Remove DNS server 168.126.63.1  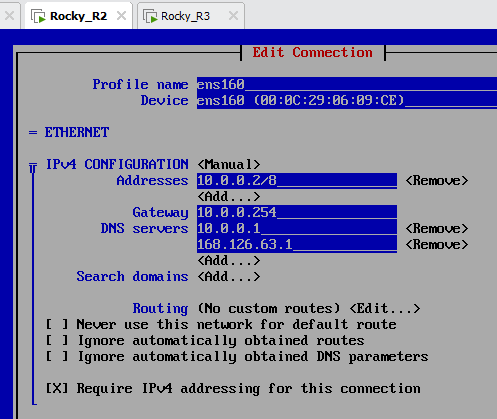437,245
